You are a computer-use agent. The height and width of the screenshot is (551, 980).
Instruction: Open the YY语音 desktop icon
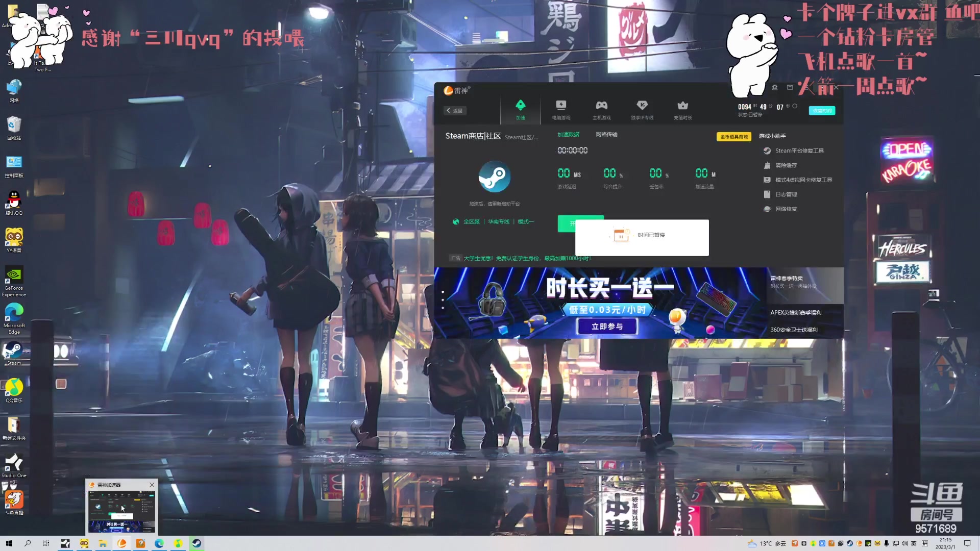tap(14, 241)
